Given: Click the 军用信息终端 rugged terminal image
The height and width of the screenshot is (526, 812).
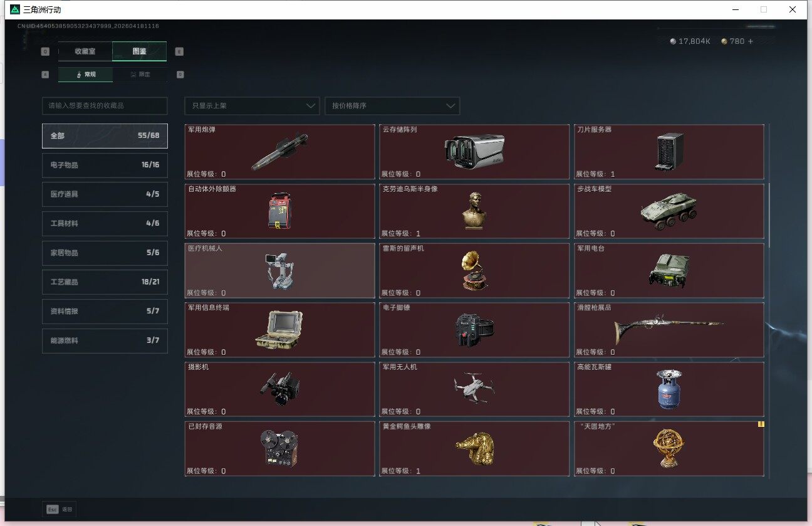Looking at the screenshot, I should (x=279, y=329).
